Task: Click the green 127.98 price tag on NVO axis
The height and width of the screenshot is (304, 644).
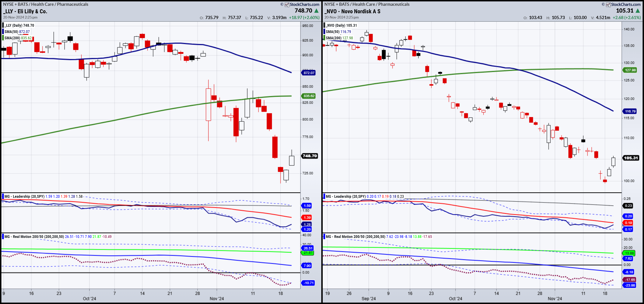Action: click(x=630, y=70)
